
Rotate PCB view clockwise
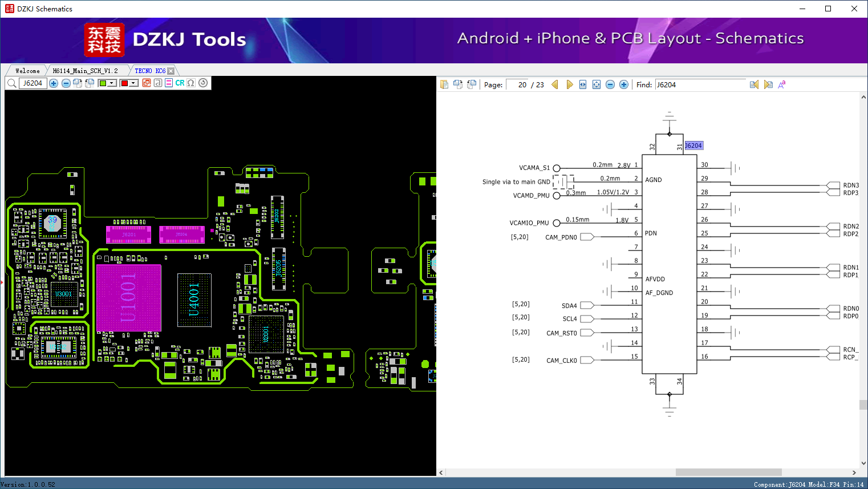click(x=78, y=83)
